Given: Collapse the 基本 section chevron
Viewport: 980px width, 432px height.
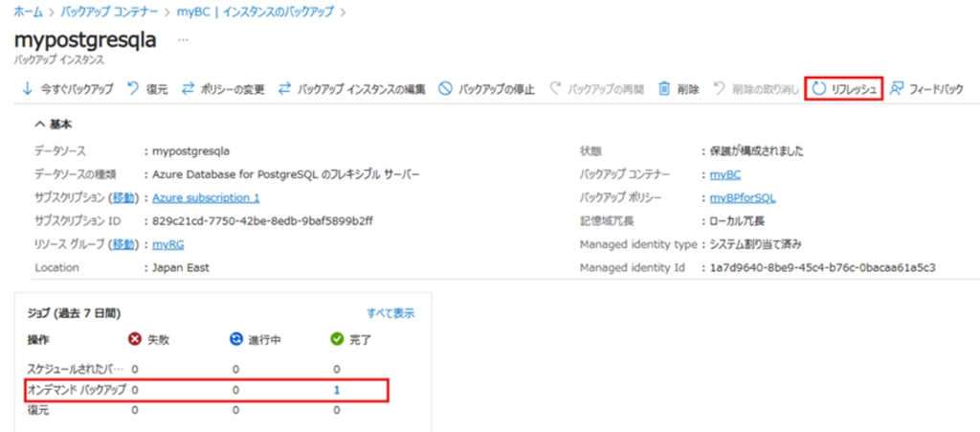Looking at the screenshot, I should pyautogui.click(x=40, y=125).
